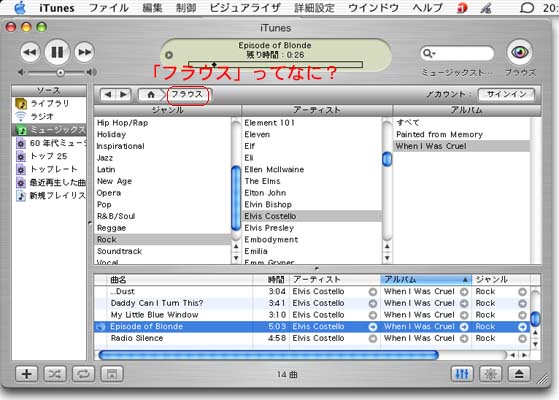The width and height of the screenshot is (559, 400).
Task: Click genre arrow on ...Dust row
Action: (x=522, y=292)
